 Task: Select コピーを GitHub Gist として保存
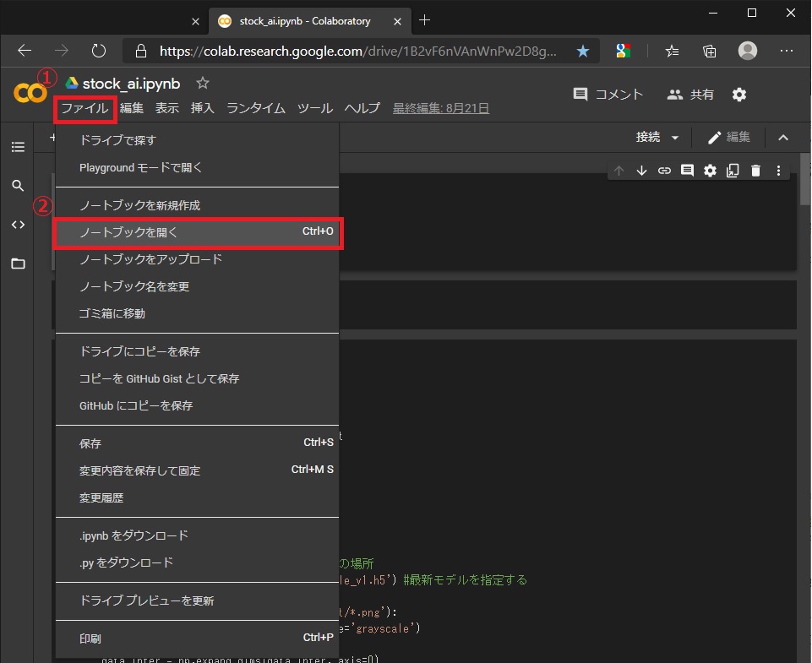[x=198, y=378]
